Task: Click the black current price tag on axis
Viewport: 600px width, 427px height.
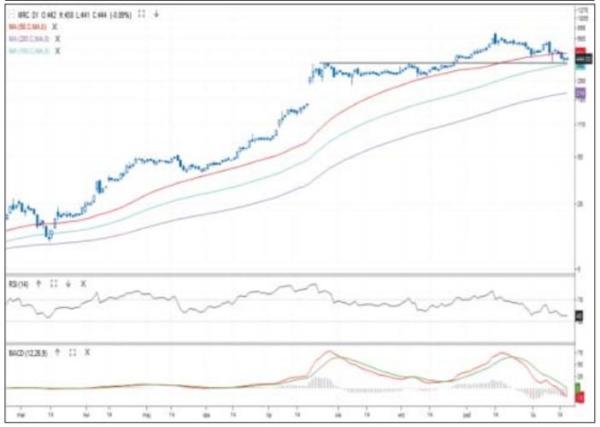Action: click(578, 58)
